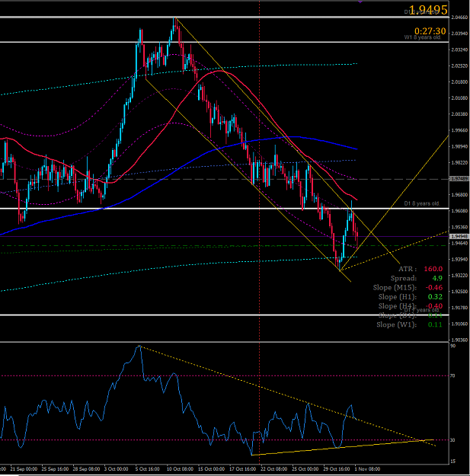
Task: Click the '21 Sep 00:00' time axis label
Action: (x=24, y=469)
